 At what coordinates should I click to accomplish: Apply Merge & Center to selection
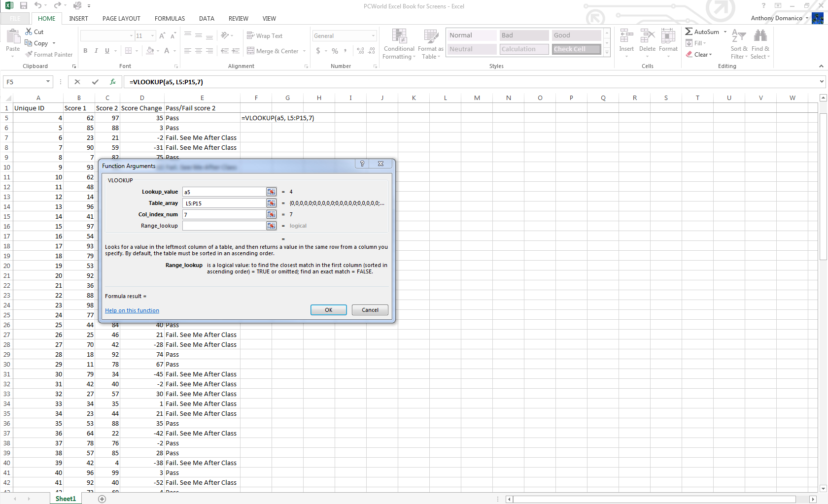[x=273, y=51]
